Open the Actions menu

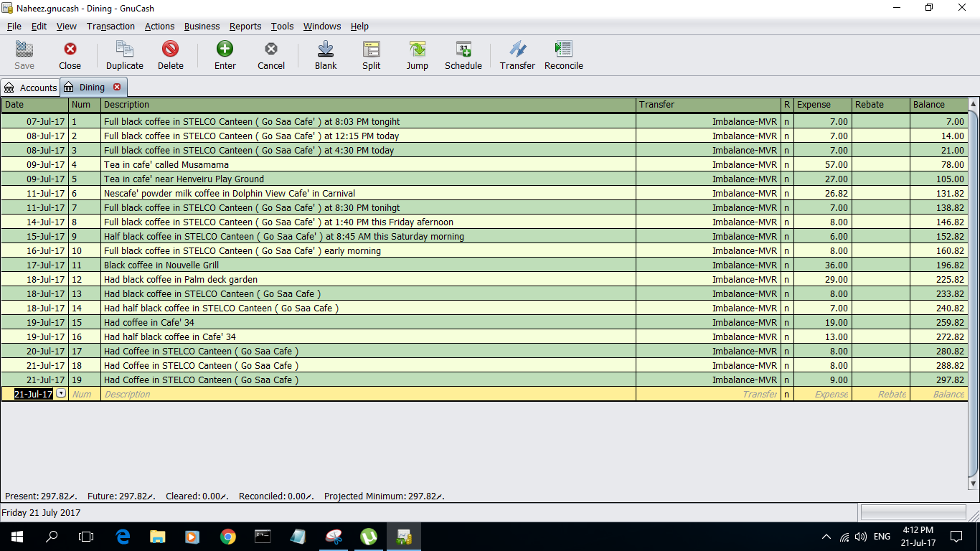[159, 26]
